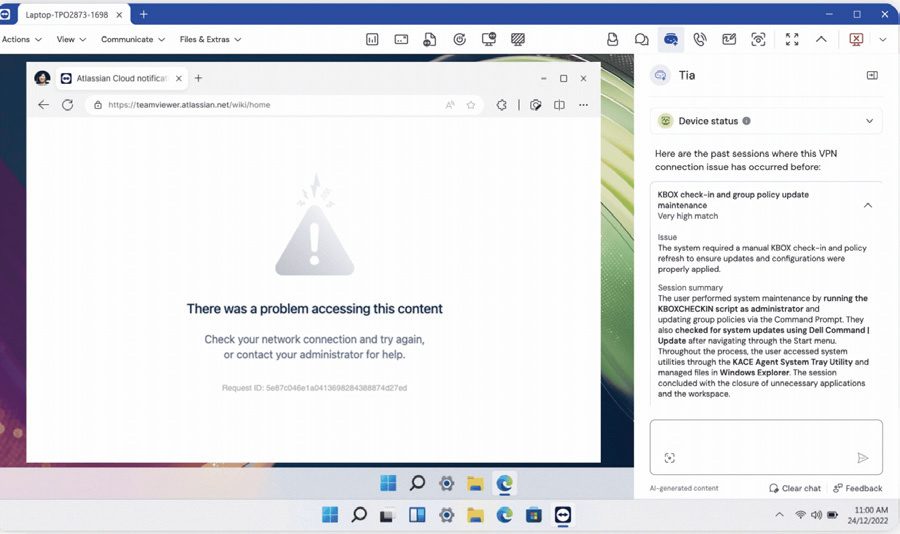Open the file transfer document icon
The width and height of the screenshot is (900, 534).
coord(429,40)
